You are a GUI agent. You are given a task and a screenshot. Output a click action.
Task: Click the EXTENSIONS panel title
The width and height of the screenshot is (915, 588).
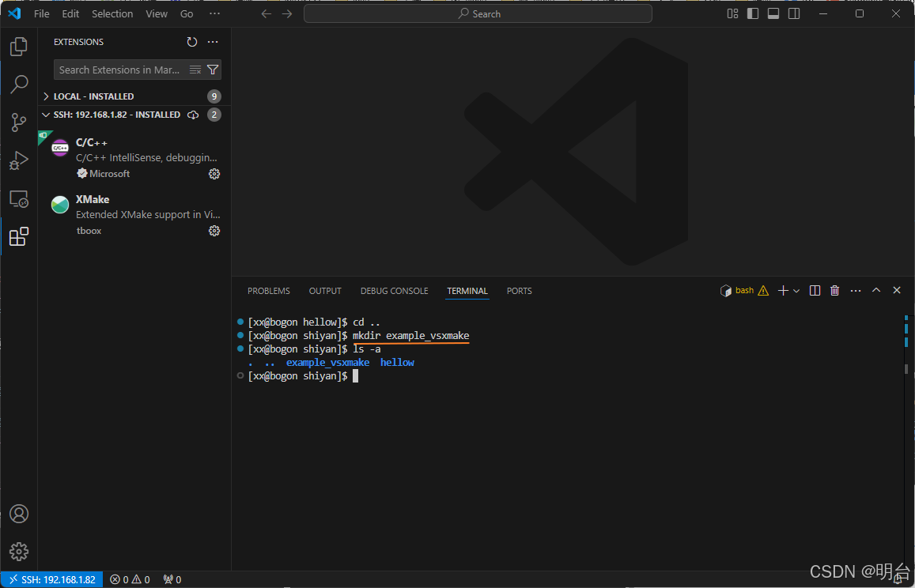(79, 42)
